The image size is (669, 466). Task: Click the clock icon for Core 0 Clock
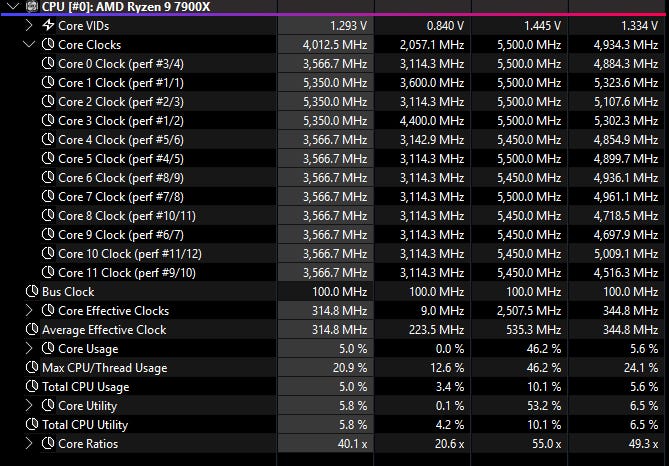click(x=48, y=64)
